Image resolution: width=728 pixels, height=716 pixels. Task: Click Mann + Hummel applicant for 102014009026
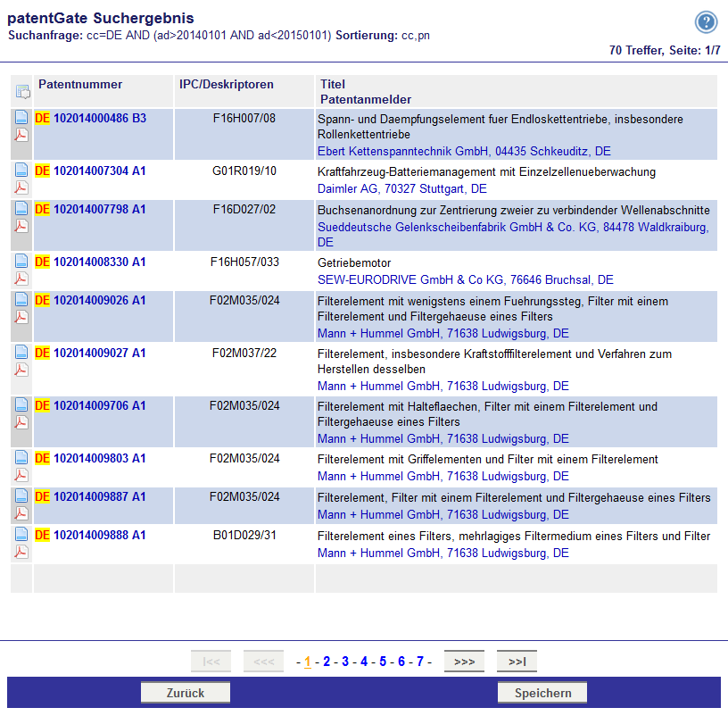(x=443, y=334)
